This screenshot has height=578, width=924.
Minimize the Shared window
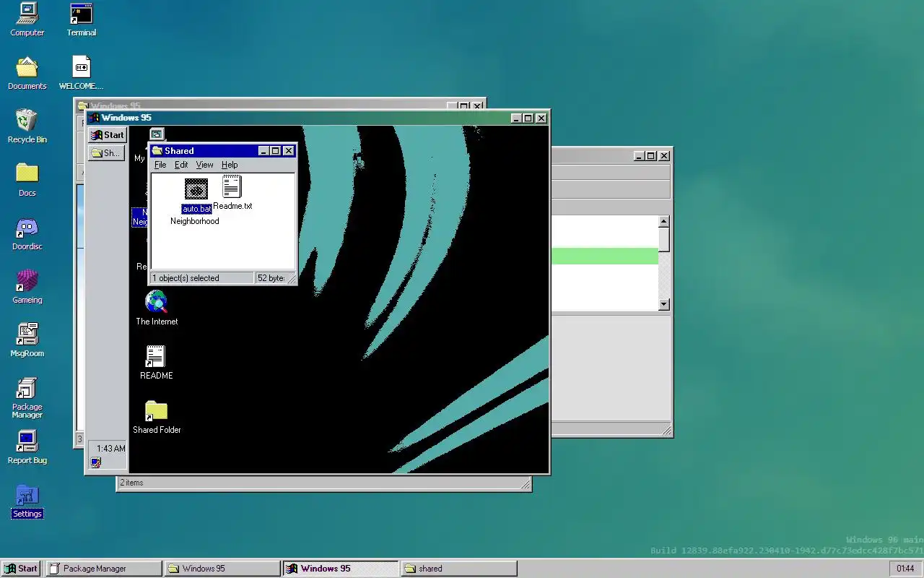[264, 151]
